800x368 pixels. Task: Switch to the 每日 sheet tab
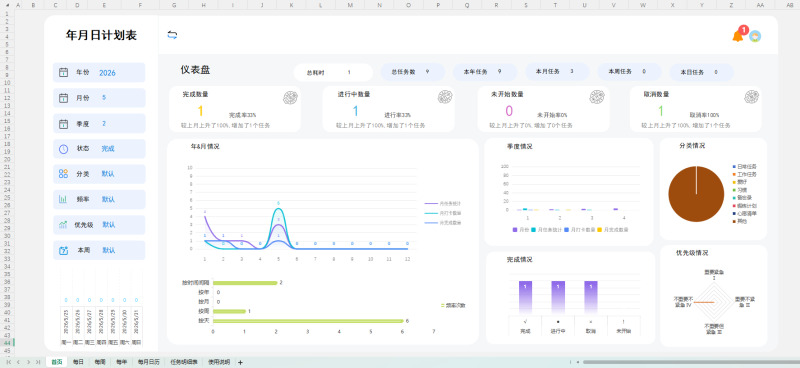pyautogui.click(x=78, y=362)
